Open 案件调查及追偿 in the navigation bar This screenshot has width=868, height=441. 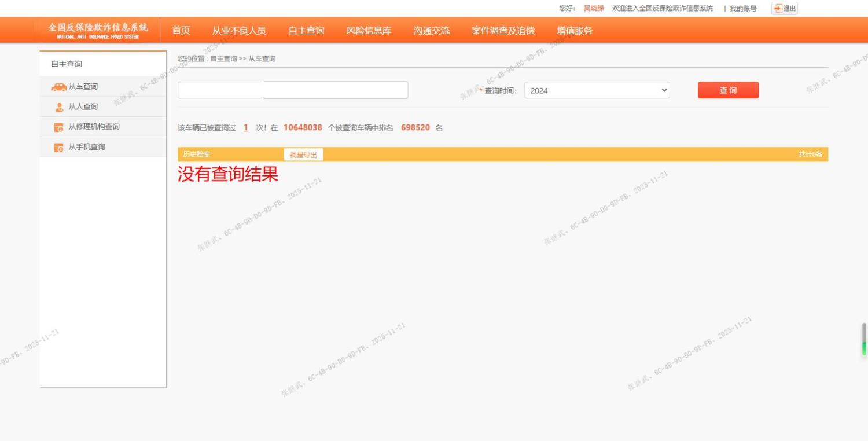[x=503, y=31]
